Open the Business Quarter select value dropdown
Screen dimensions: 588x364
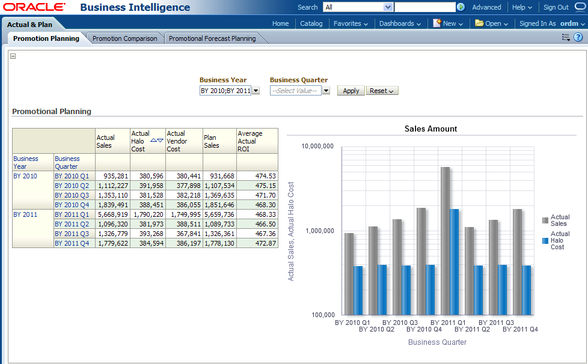coord(326,91)
